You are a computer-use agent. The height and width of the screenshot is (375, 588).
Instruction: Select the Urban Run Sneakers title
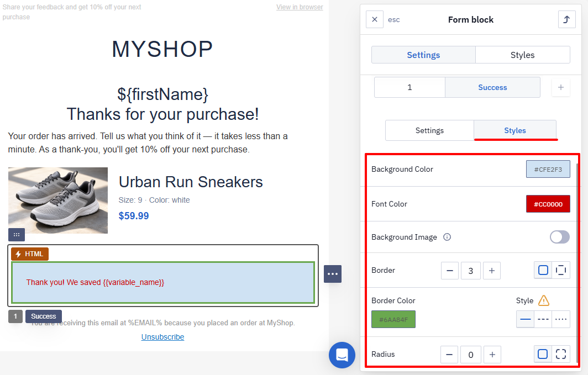(191, 182)
